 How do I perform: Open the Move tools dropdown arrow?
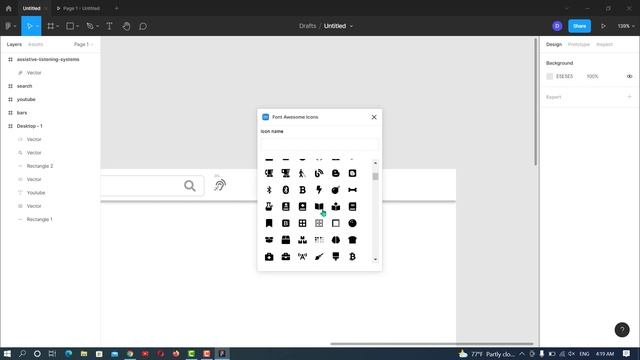[37, 27]
